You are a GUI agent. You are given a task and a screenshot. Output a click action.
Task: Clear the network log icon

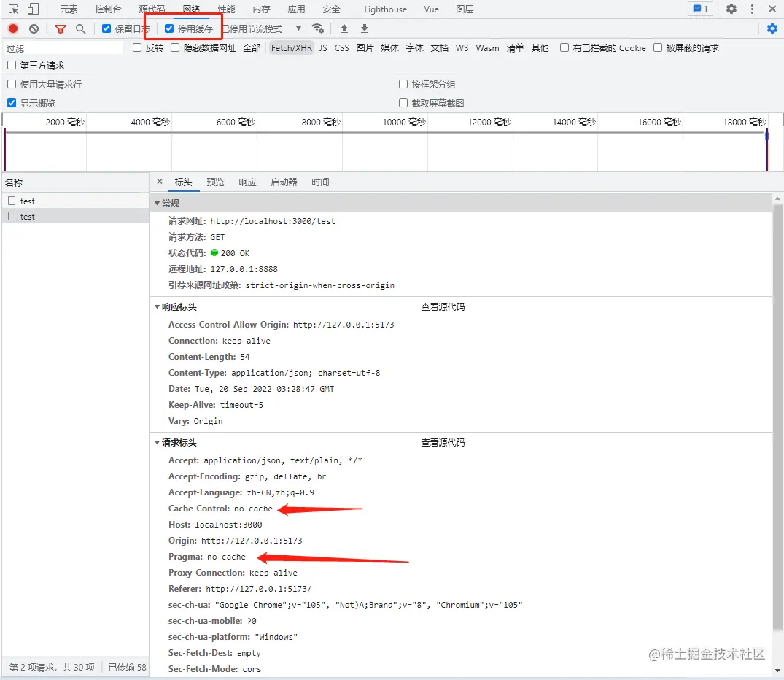(34, 28)
